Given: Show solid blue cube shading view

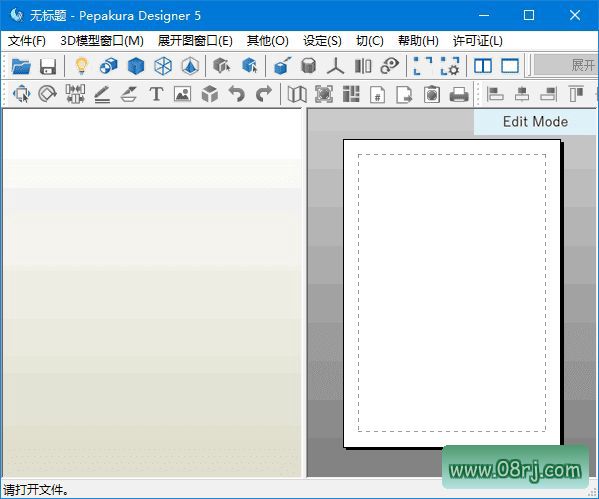Looking at the screenshot, I should point(136,66).
